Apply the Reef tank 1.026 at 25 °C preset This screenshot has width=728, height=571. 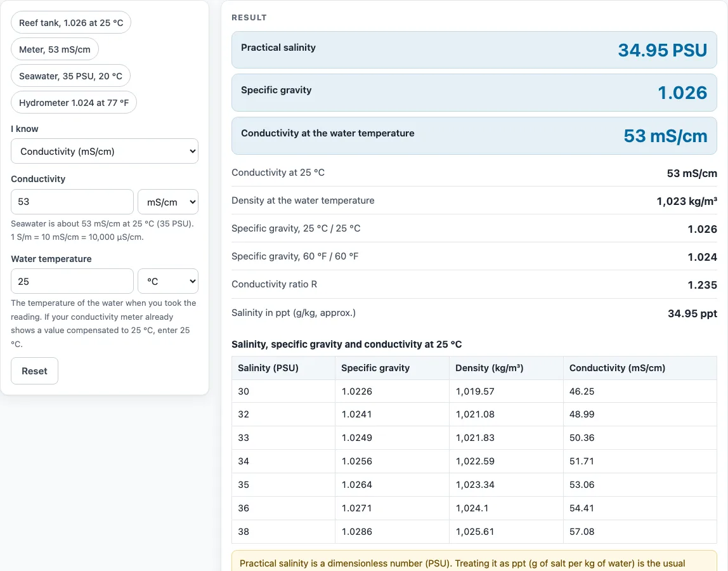pyautogui.click(x=71, y=23)
